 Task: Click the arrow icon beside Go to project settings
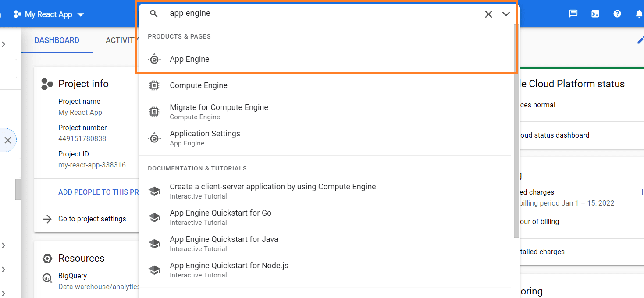(x=47, y=219)
